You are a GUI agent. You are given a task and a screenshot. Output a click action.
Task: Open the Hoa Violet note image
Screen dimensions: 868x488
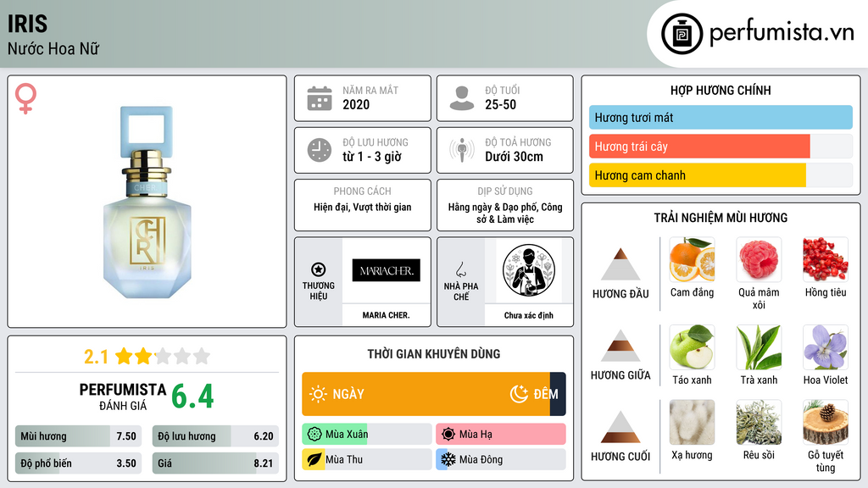[x=826, y=347]
